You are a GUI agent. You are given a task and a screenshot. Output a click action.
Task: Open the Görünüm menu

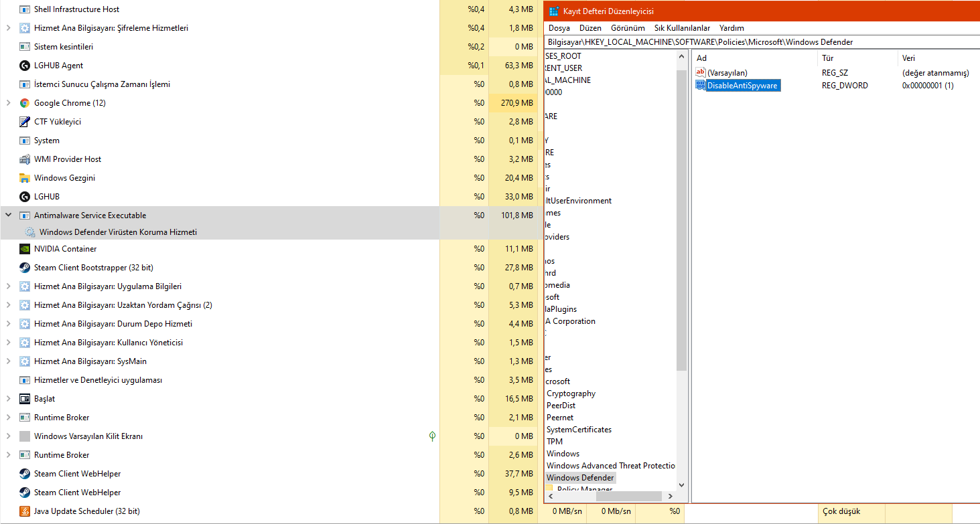tap(628, 28)
